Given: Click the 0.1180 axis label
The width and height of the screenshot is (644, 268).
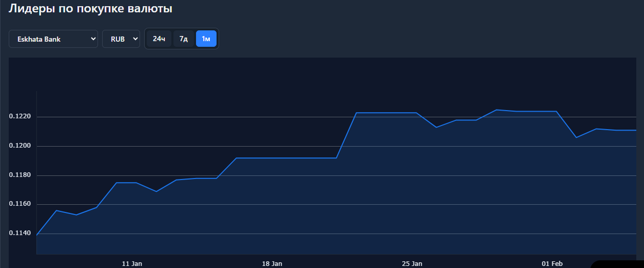Looking at the screenshot, I should 20,175.
